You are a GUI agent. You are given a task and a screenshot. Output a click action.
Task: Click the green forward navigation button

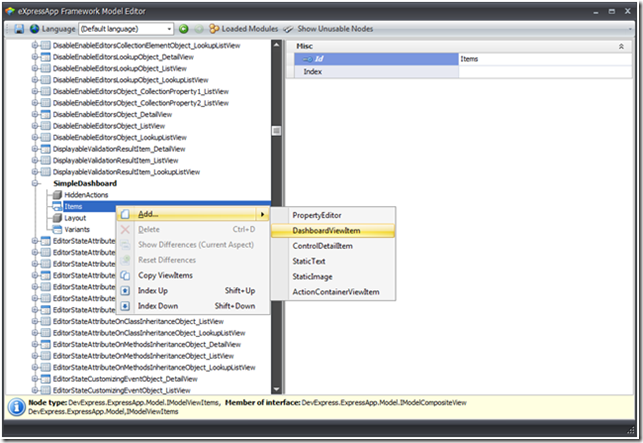pyautogui.click(x=184, y=29)
